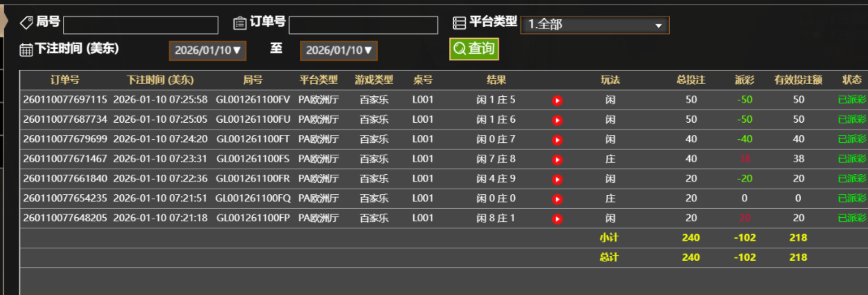
Task: Focus the 局号 input field
Action: coord(141,25)
